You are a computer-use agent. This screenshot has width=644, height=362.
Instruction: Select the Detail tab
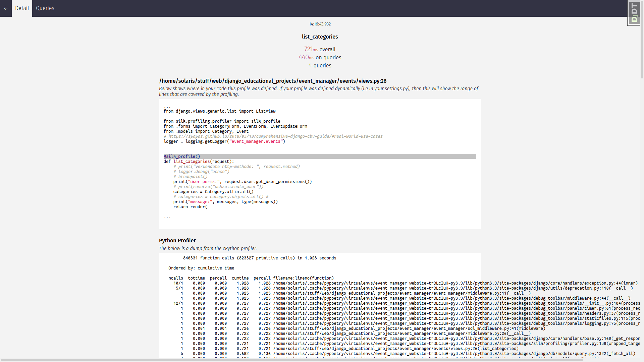point(22,8)
